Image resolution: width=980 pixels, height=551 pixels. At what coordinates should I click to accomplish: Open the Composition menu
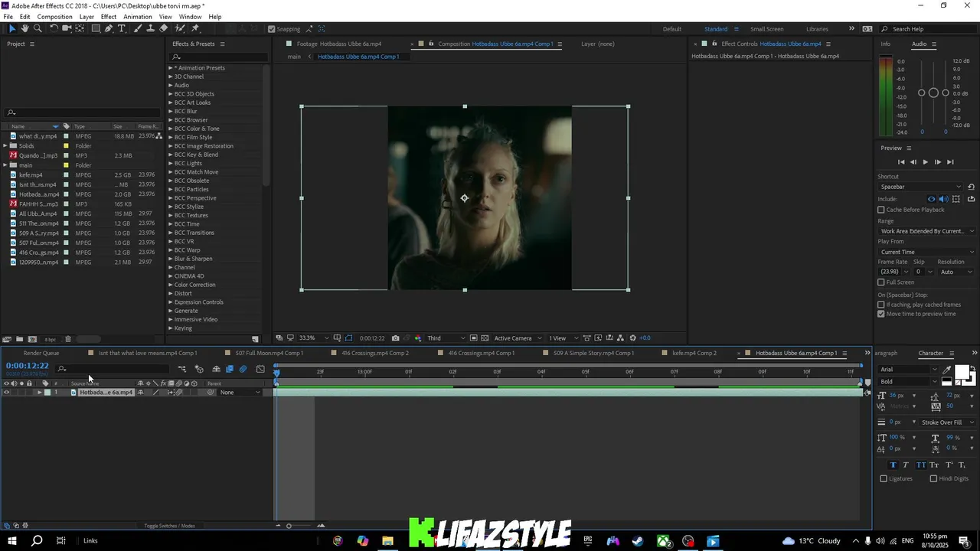point(54,17)
